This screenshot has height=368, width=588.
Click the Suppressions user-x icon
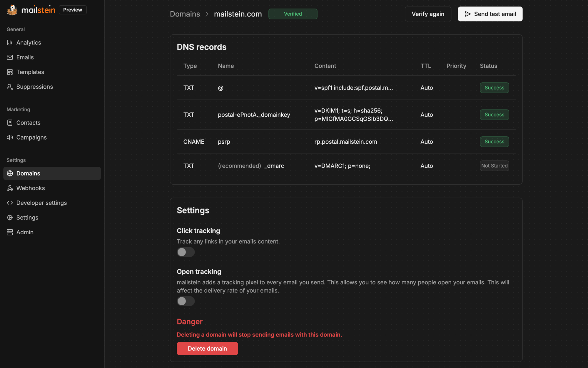tap(10, 87)
